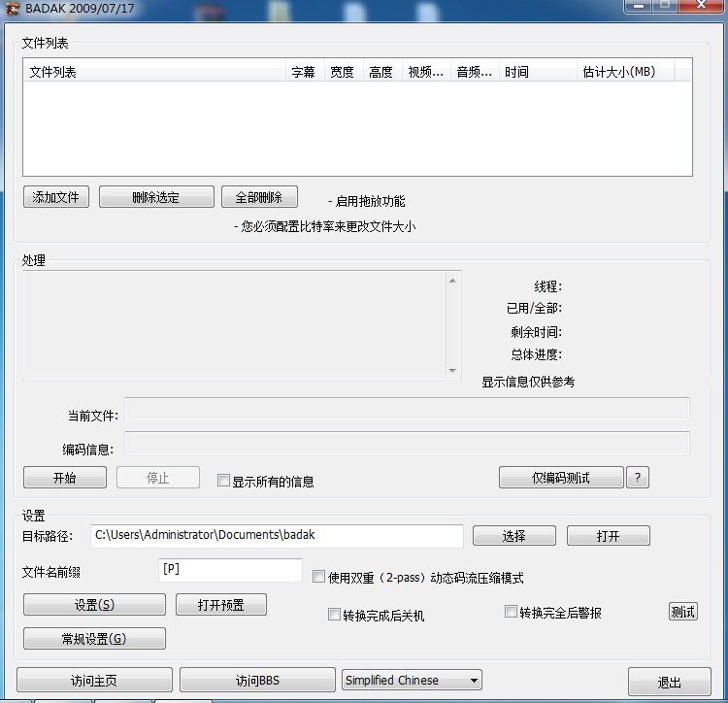This screenshot has width=728, height=703.
Task: Click the 文件名前缀 prefix input field
Action: click(230, 570)
